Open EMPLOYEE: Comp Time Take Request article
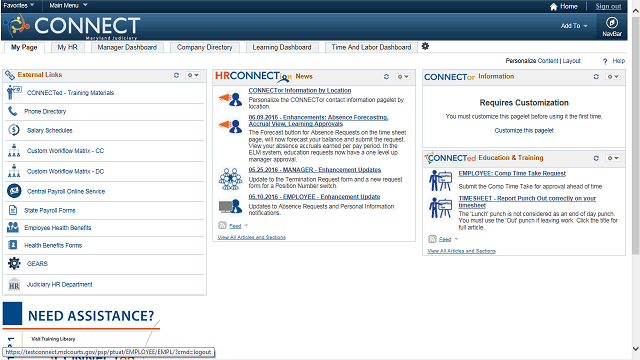This screenshot has height=360, width=640. (x=512, y=173)
